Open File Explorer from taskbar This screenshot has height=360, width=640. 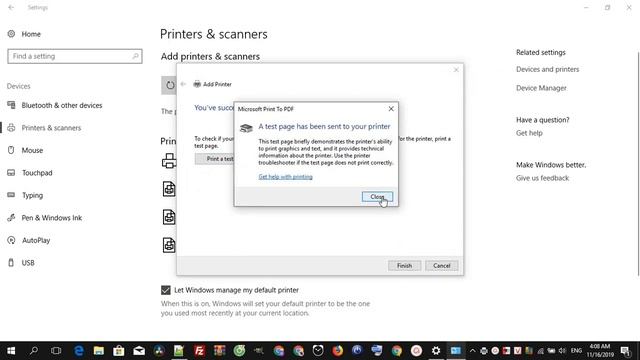click(x=98, y=351)
